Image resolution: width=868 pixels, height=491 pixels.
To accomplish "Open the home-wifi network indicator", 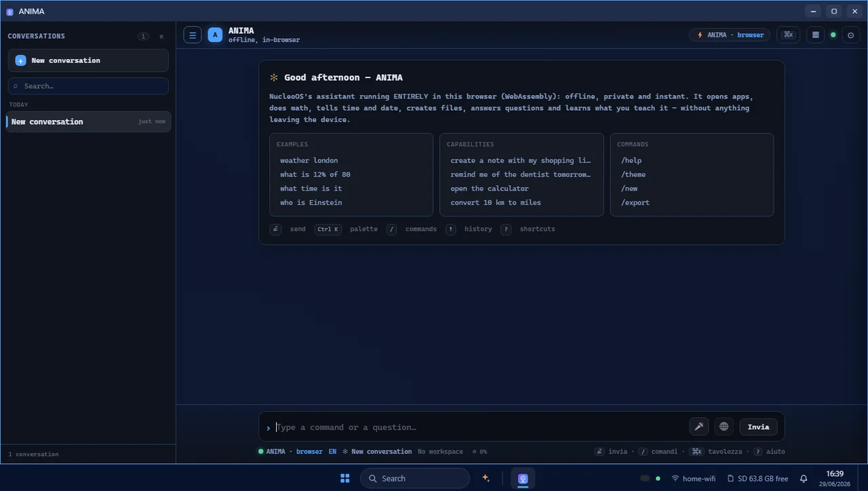I will pyautogui.click(x=693, y=479).
